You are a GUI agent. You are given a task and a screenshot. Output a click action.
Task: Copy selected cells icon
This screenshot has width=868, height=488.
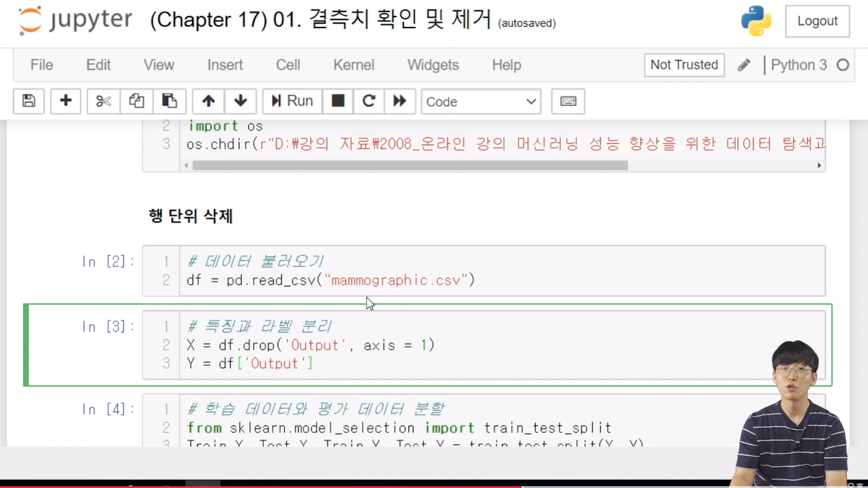[x=137, y=101]
